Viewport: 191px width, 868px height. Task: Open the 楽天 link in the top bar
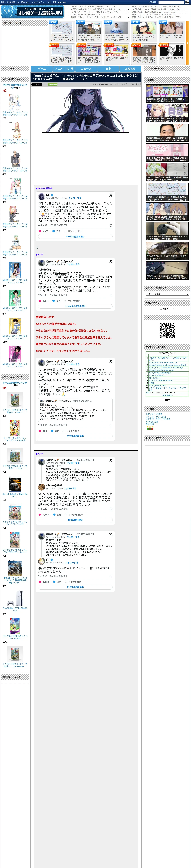[54, 2]
